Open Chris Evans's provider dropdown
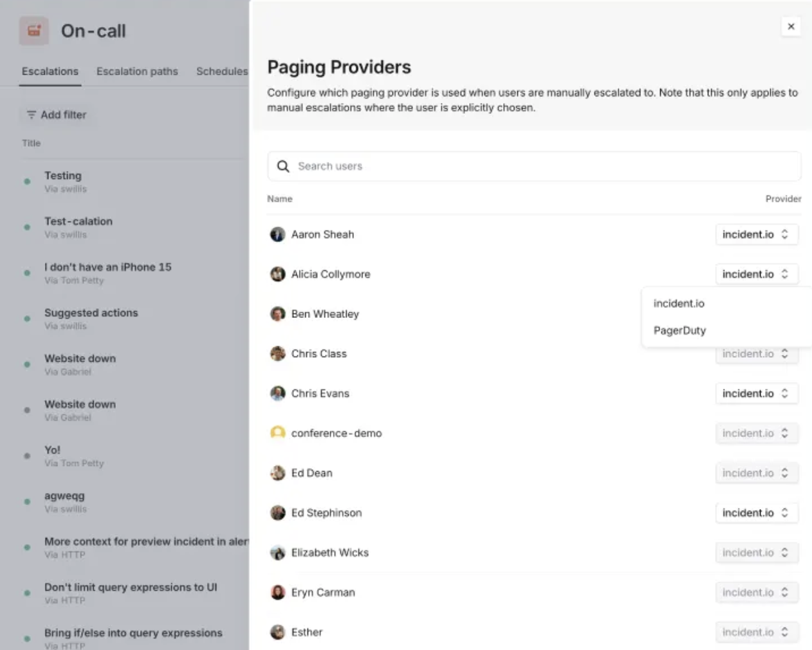 click(x=756, y=394)
